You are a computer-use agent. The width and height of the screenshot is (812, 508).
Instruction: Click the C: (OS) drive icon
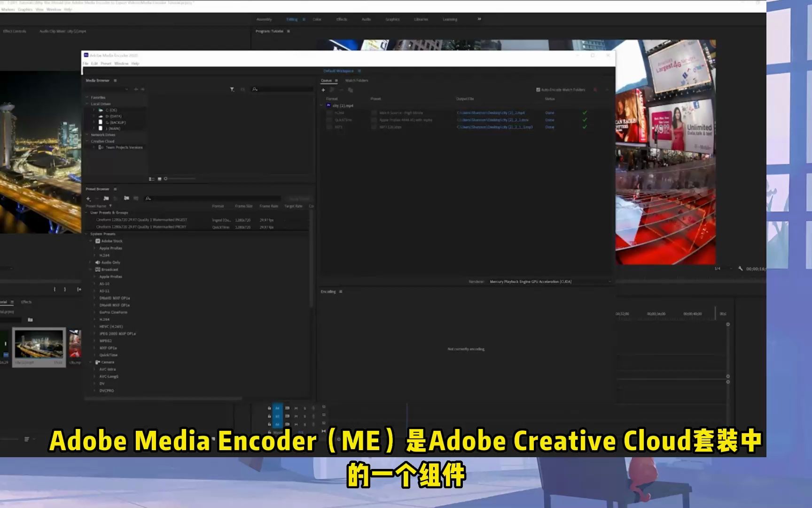click(101, 110)
